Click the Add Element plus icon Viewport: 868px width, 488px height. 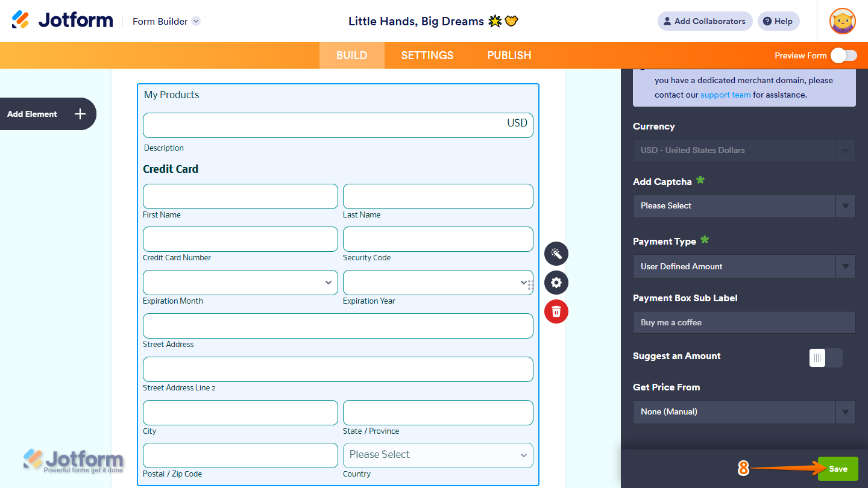point(80,114)
